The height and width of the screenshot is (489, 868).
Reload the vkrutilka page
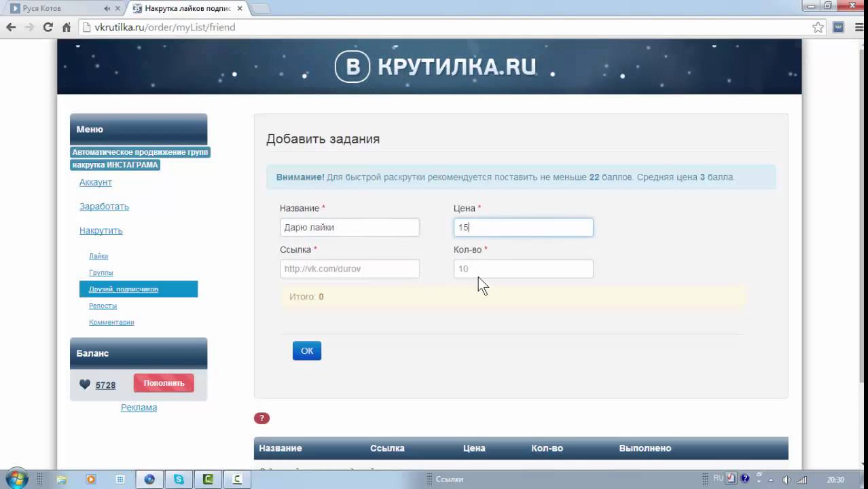[48, 27]
